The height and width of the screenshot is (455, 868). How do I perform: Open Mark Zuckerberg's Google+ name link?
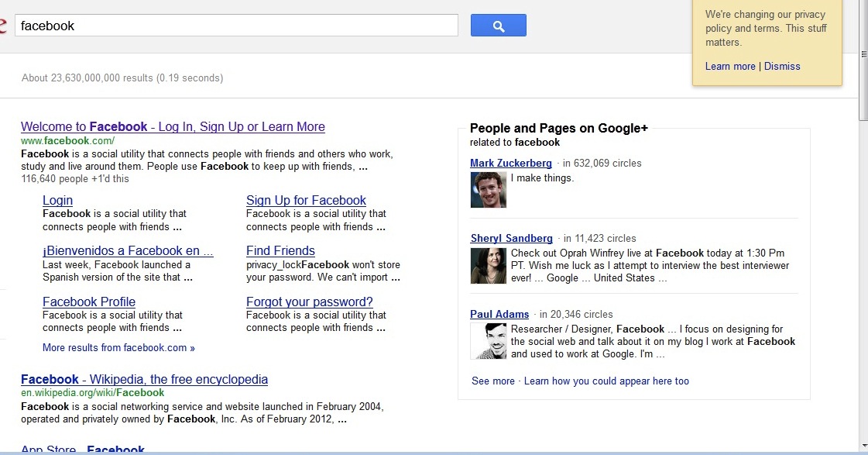510,164
